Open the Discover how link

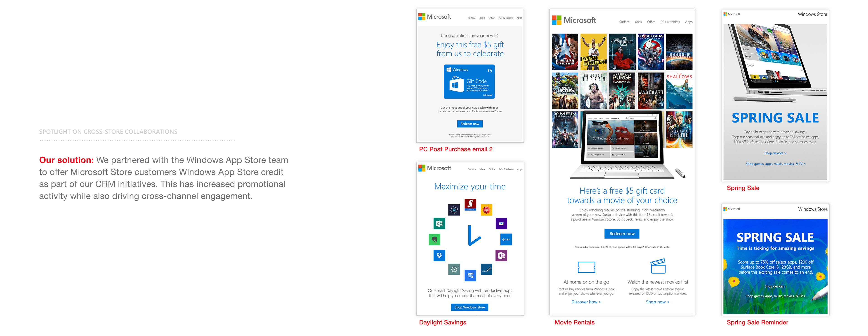tap(586, 302)
